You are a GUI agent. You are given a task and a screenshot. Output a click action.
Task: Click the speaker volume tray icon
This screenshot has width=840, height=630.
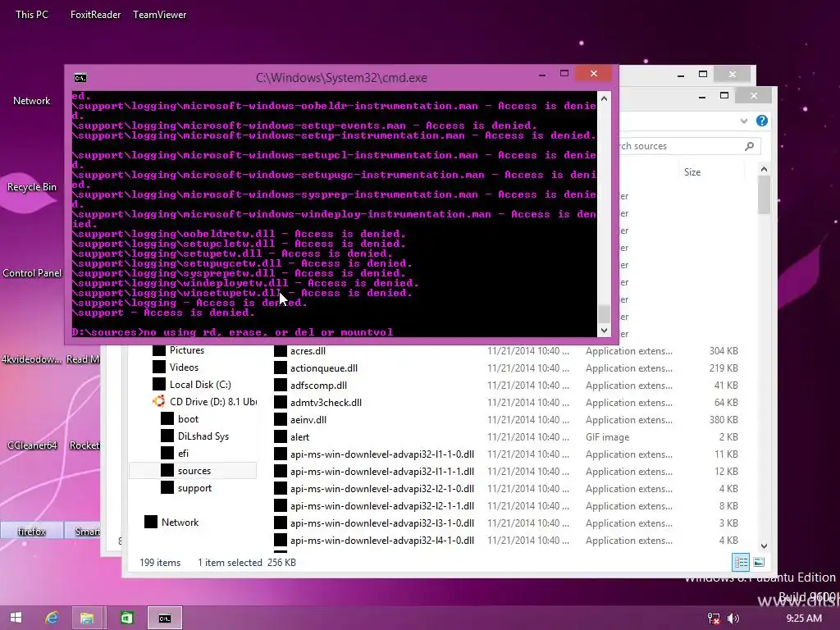(x=733, y=619)
